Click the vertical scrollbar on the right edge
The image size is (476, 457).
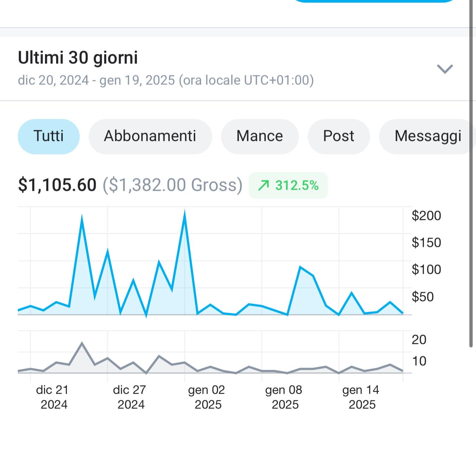click(471, 173)
